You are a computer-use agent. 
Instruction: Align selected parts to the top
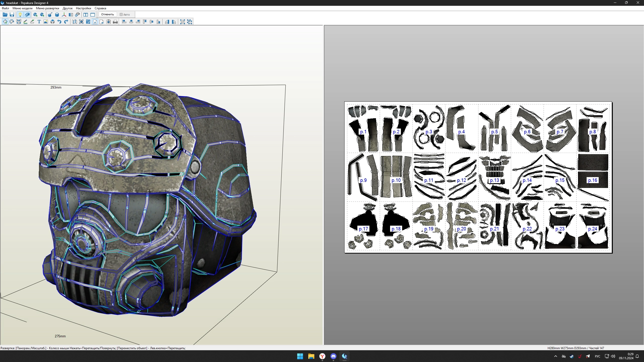tap(145, 22)
